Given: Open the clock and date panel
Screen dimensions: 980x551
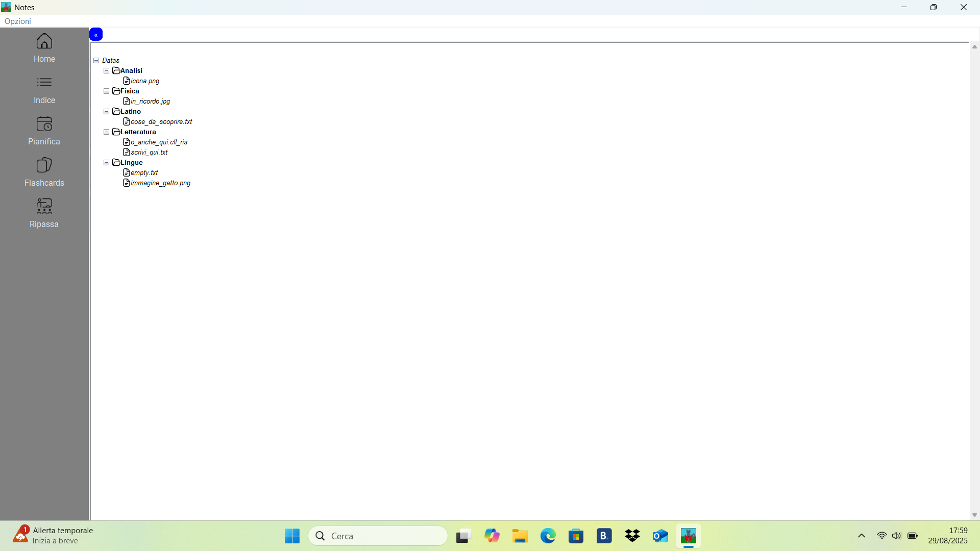Looking at the screenshot, I should [x=948, y=536].
